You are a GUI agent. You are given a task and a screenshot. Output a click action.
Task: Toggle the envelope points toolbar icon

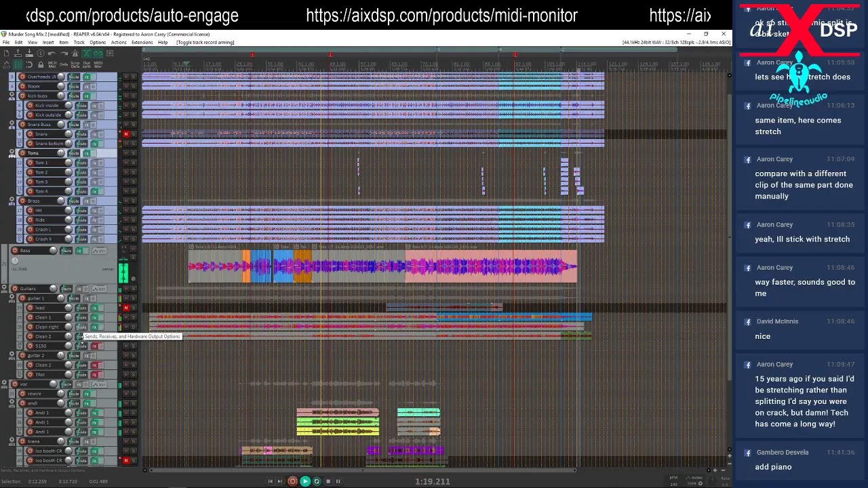pos(7,64)
